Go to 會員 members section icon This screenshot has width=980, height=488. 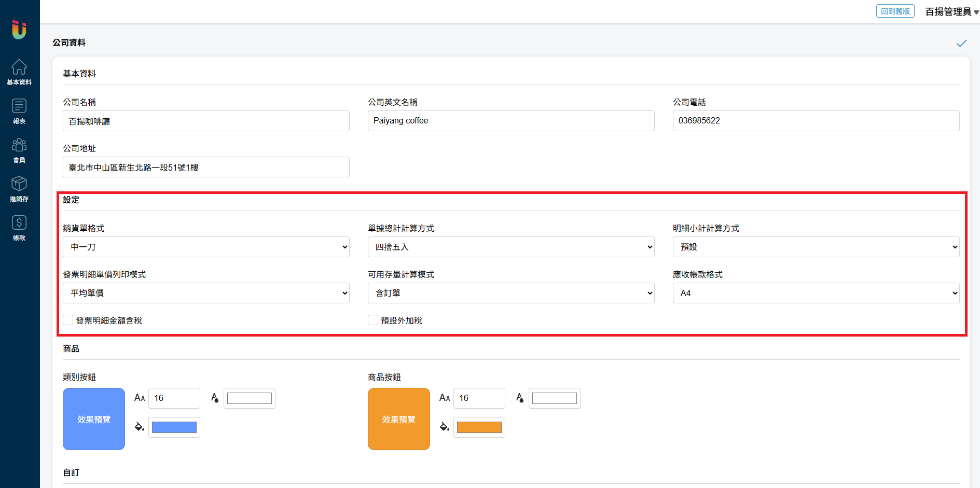pos(19,145)
